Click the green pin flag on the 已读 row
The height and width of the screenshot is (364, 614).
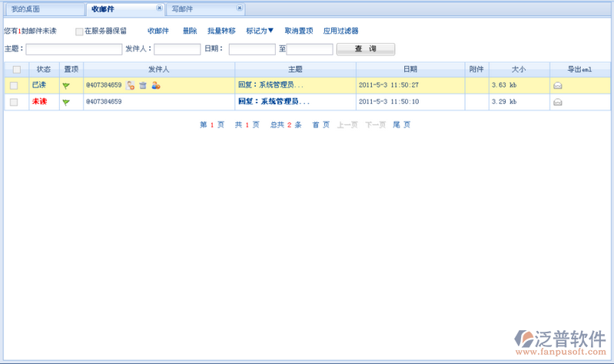(66, 85)
